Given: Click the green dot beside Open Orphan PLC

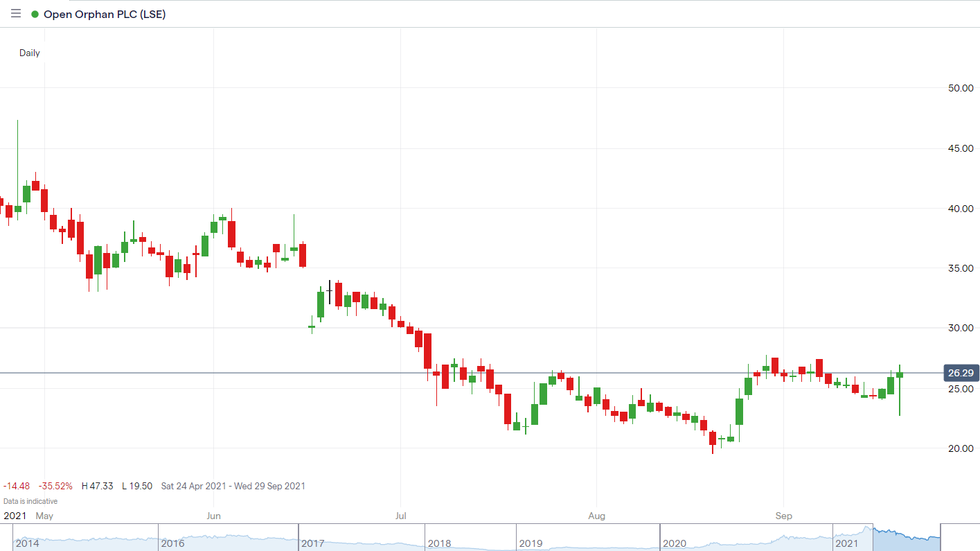Looking at the screenshot, I should [x=35, y=15].
